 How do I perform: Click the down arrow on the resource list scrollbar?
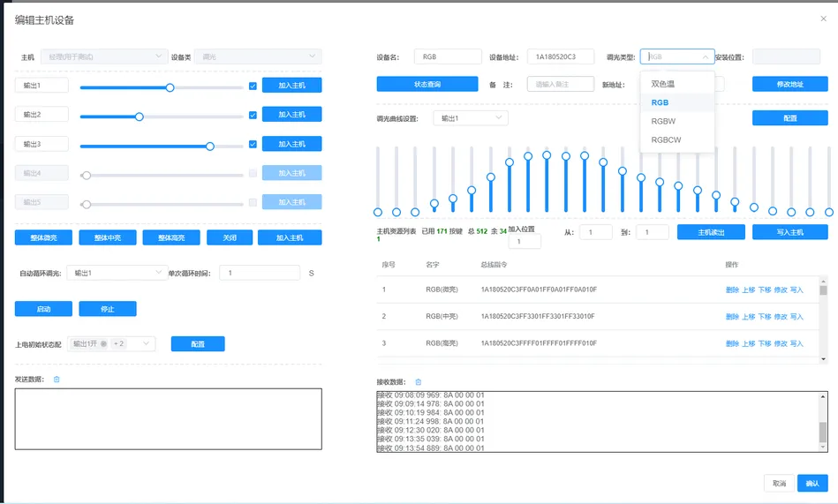[x=823, y=358]
